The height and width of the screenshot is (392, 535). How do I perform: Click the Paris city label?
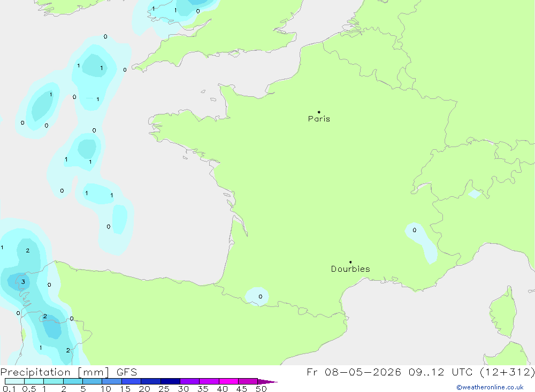(x=319, y=119)
